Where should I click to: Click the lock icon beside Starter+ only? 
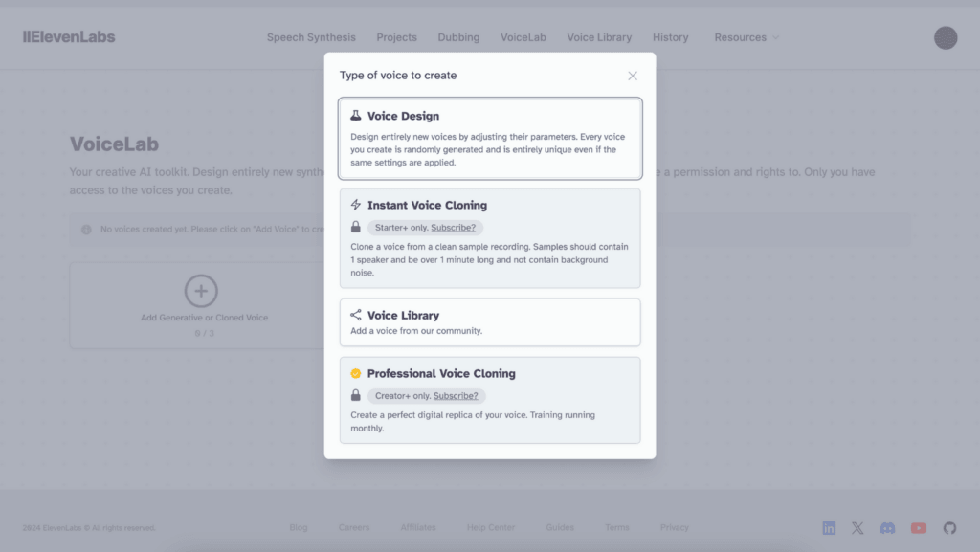click(356, 228)
